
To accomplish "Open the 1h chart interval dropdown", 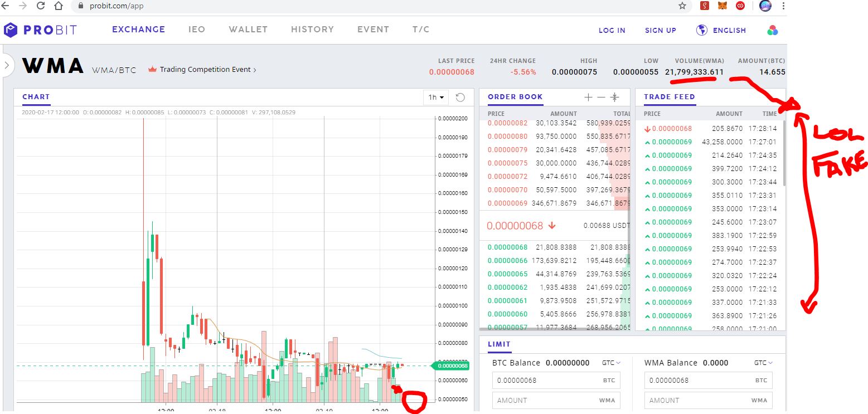I will 436,98.
